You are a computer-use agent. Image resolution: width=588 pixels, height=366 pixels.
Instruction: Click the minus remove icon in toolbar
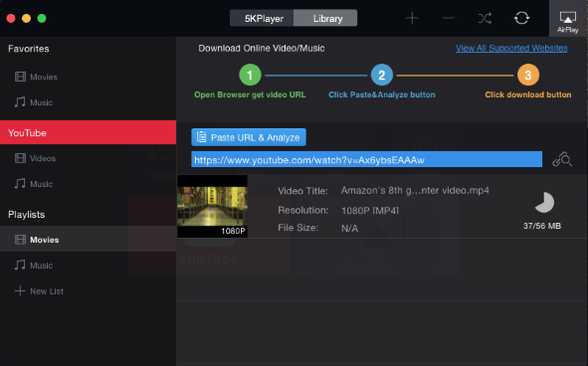click(x=448, y=18)
